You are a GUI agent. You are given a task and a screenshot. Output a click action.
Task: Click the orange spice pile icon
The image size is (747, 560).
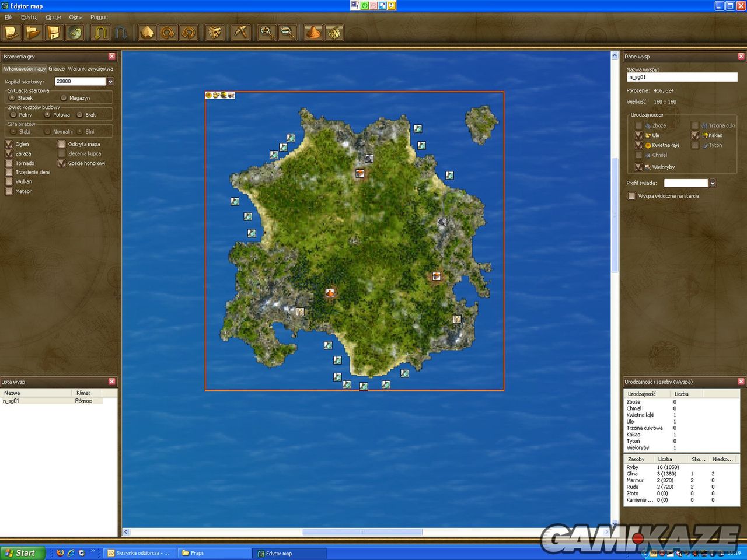point(313,32)
